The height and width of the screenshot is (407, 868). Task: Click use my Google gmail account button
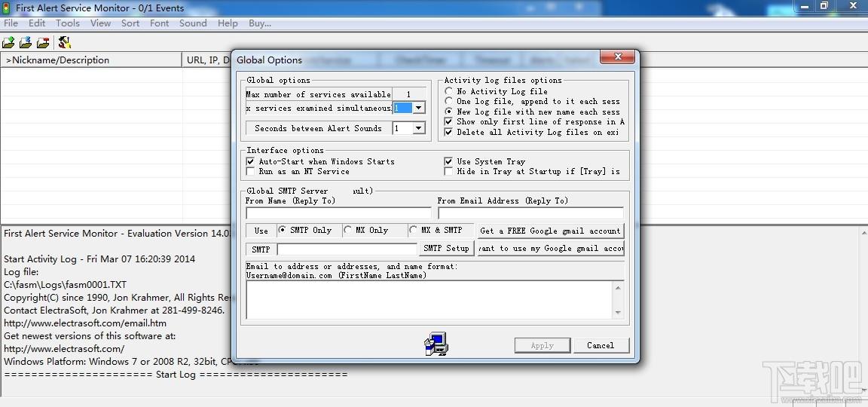pos(550,248)
